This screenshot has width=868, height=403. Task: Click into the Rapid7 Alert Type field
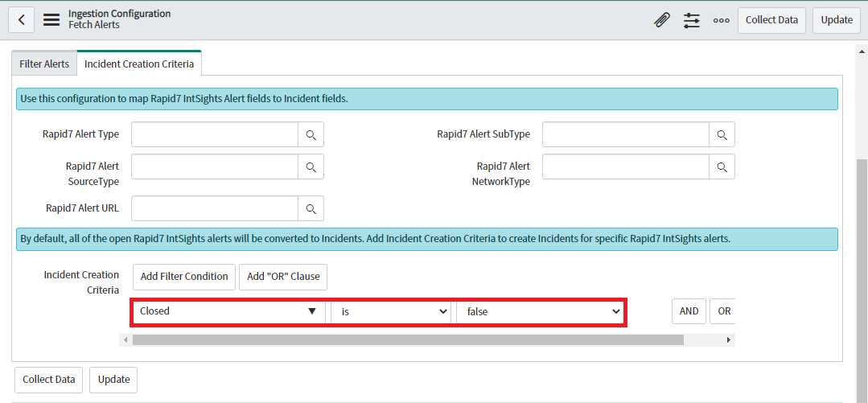tap(215, 135)
